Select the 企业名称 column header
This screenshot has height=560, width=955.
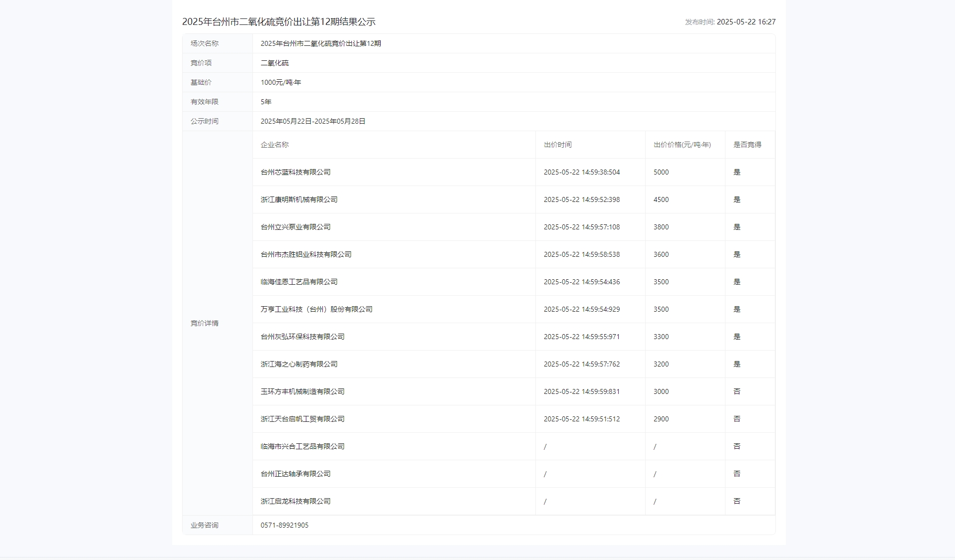[x=274, y=145]
